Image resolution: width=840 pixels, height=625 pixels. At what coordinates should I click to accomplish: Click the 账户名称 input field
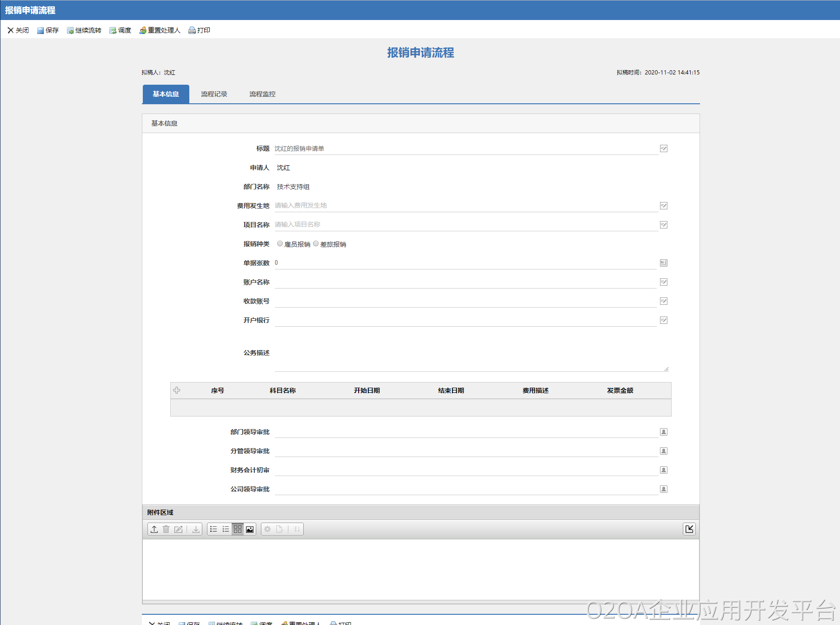466,282
